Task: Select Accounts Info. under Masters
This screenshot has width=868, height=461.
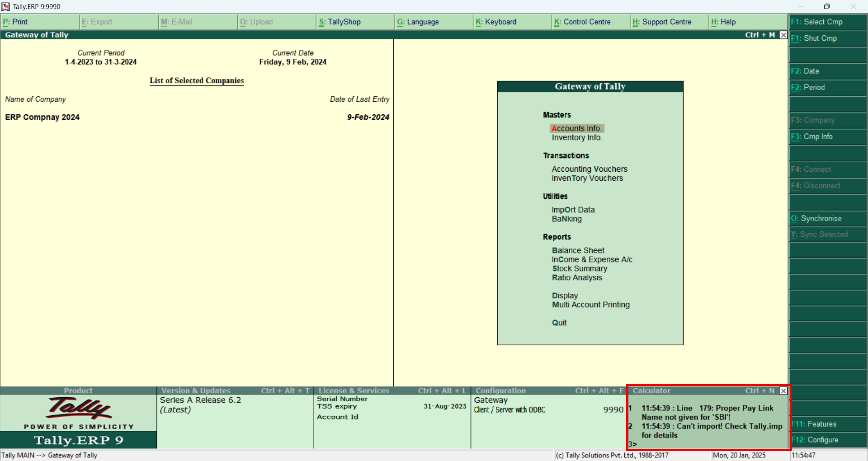Action: pyautogui.click(x=577, y=128)
